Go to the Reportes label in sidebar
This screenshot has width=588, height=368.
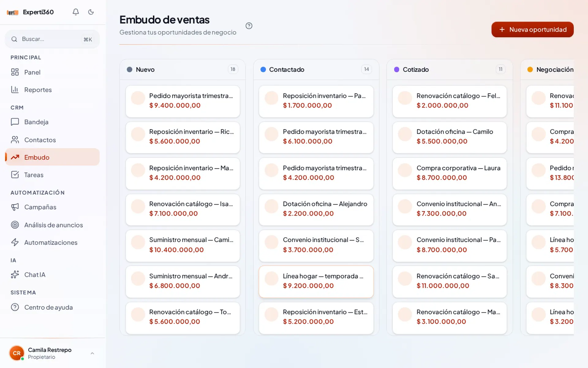pos(38,90)
